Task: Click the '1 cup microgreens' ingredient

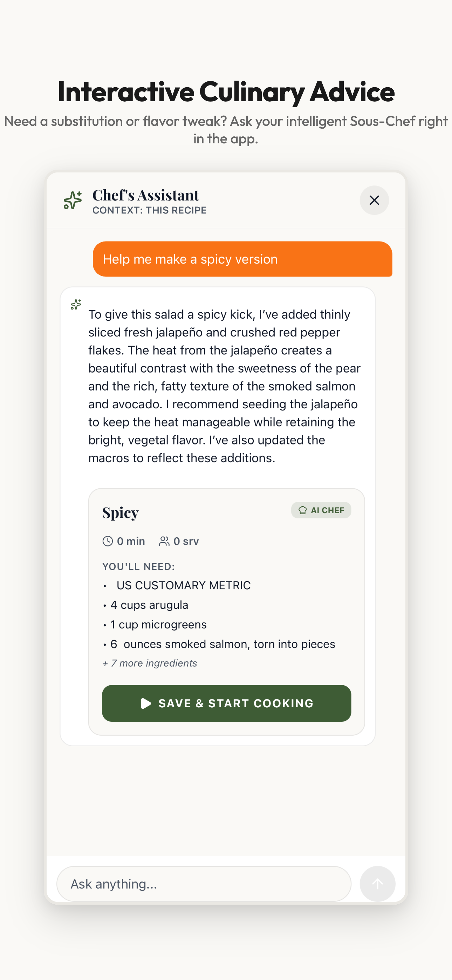Action: 158,624
